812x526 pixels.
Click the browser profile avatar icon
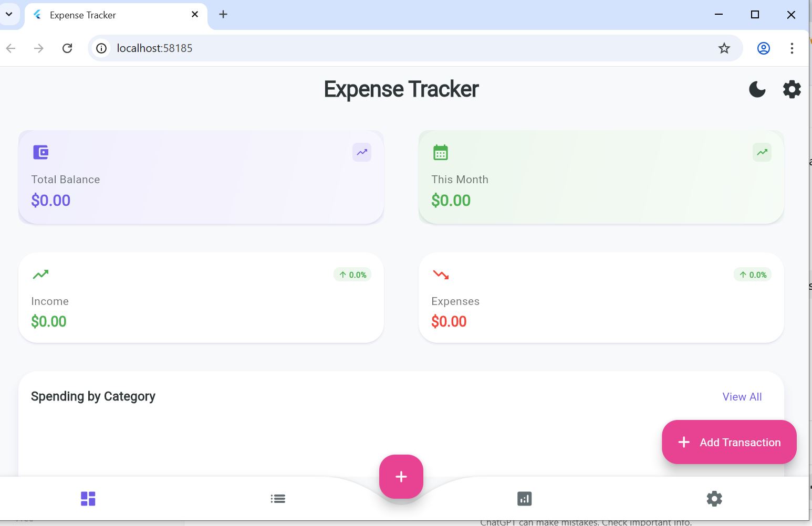[x=763, y=48]
